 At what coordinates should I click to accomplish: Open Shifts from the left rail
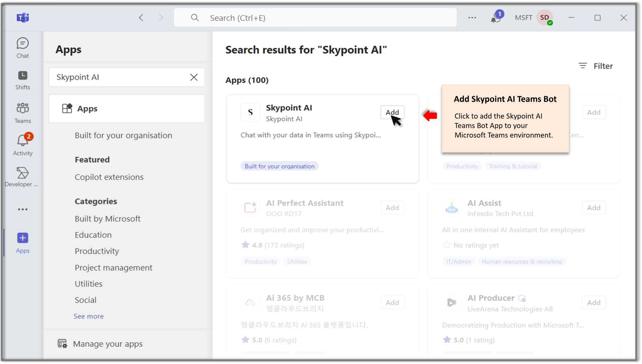[x=23, y=80]
